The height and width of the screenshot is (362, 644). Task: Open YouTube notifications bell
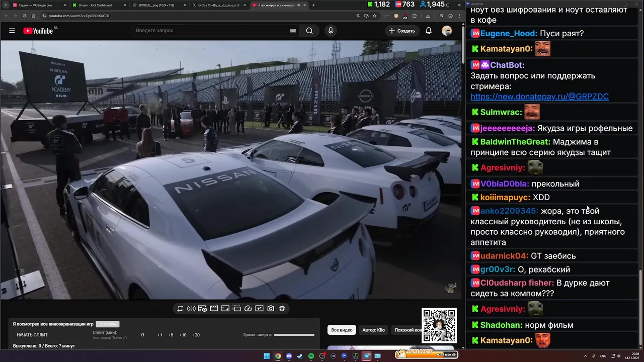coord(429,31)
